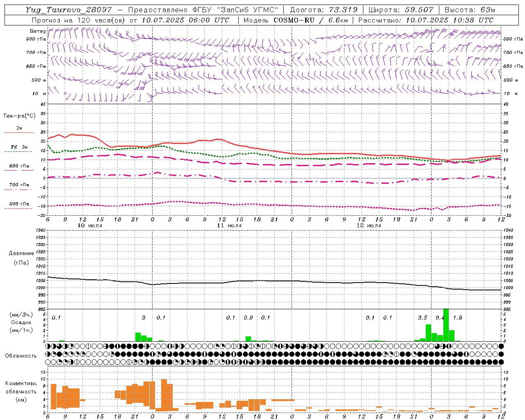This screenshot has height=420, width=525.
Task: Click the 9.4 precipitation total value
Action: [440, 317]
